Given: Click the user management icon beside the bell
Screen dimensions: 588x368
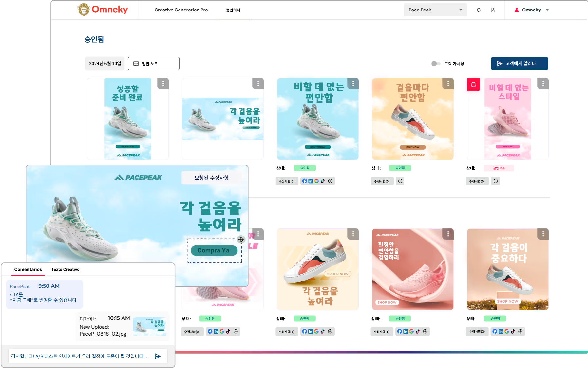Looking at the screenshot, I should tap(493, 10).
